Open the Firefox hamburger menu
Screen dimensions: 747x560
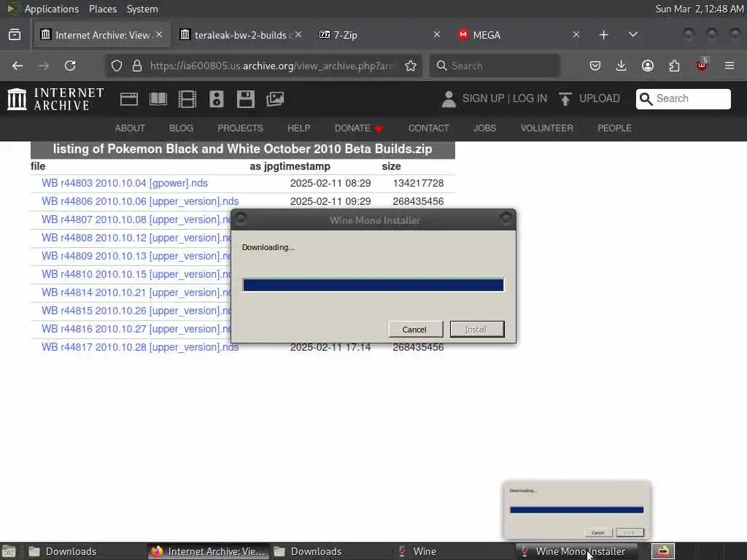tap(729, 66)
